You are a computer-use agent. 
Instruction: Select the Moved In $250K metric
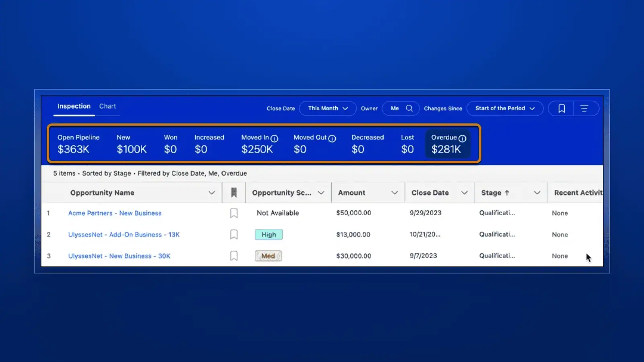[260, 144]
